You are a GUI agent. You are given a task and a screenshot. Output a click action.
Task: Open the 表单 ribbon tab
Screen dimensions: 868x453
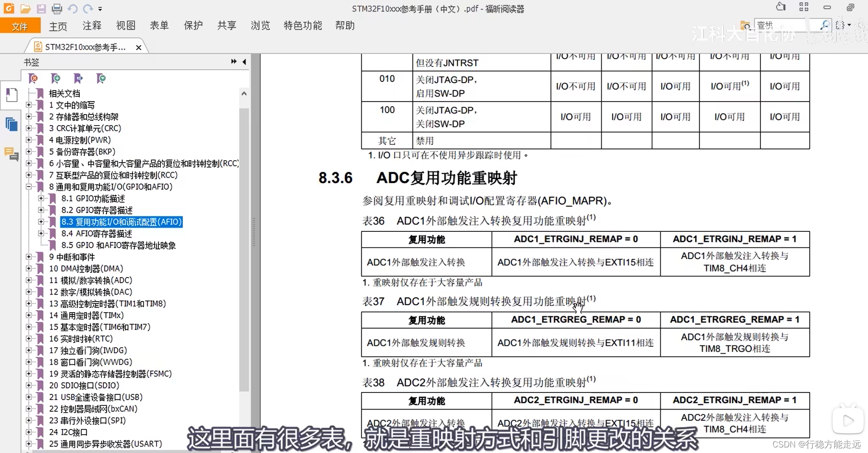(x=159, y=25)
